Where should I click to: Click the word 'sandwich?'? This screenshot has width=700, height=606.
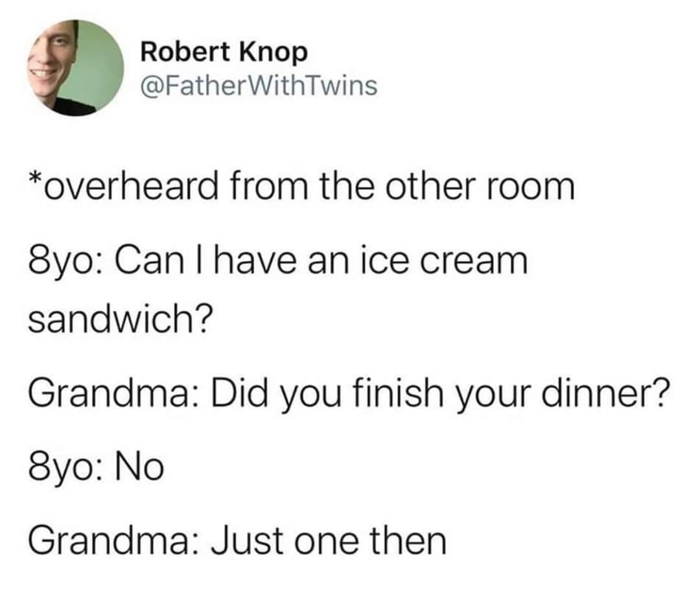(121, 318)
